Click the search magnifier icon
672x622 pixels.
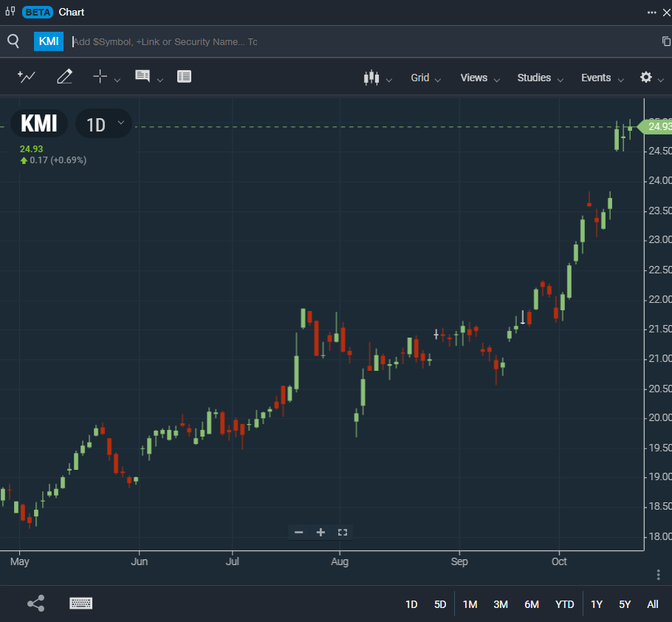pos(13,41)
